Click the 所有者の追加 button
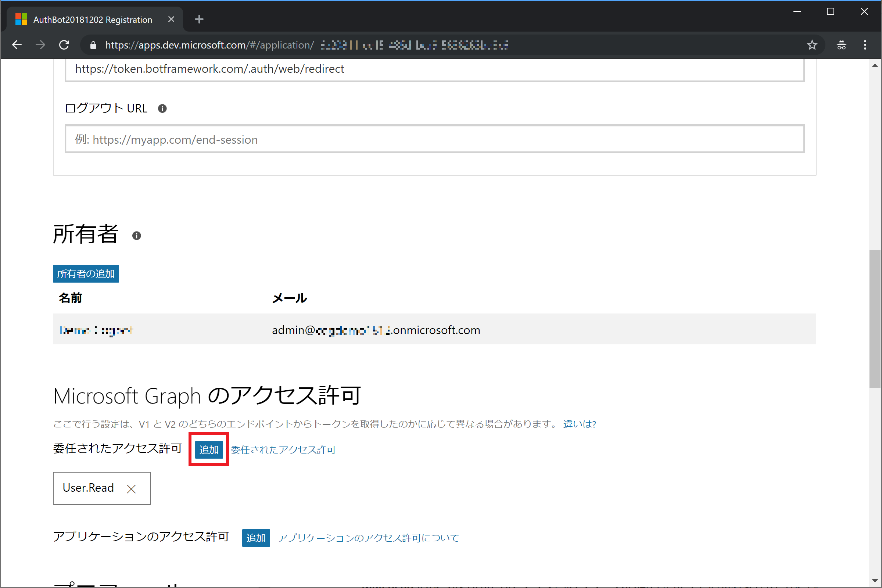Image resolution: width=882 pixels, height=588 pixels. point(86,274)
